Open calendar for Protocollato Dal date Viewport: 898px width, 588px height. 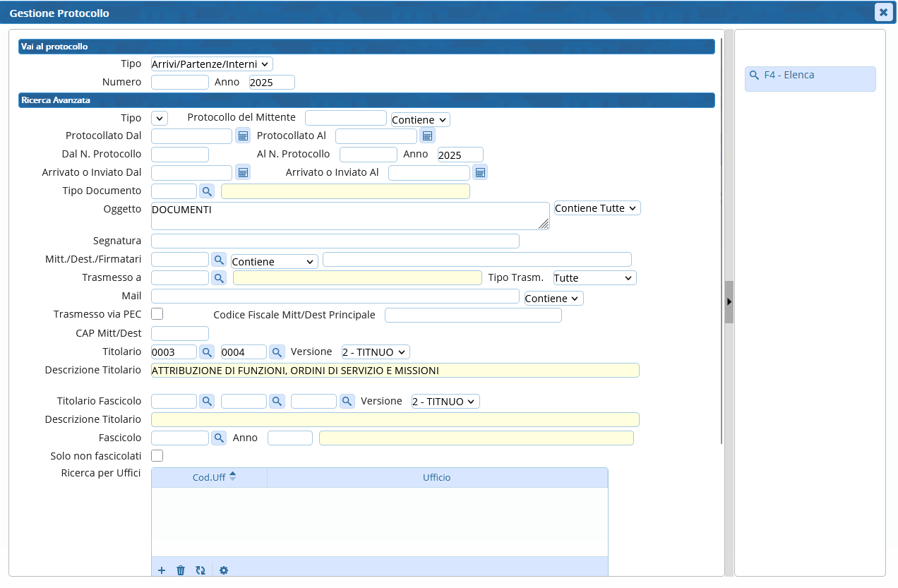pos(242,136)
